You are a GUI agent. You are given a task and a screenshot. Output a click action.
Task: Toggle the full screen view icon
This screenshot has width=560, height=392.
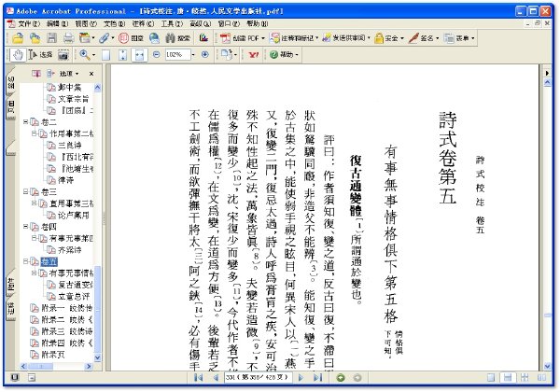[x=15, y=377]
